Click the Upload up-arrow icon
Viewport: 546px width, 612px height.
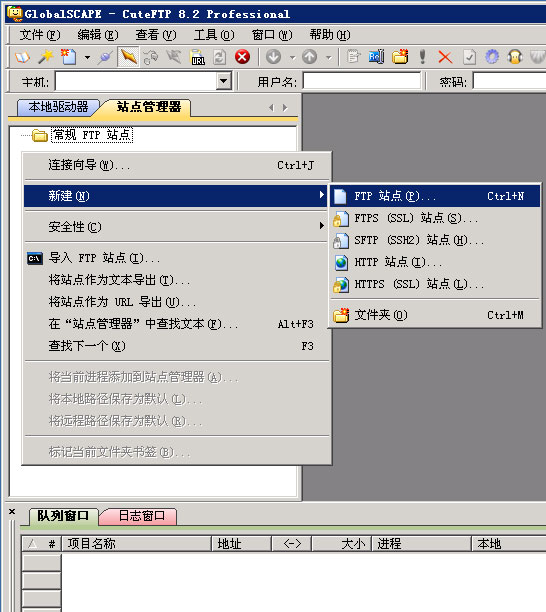[309, 57]
